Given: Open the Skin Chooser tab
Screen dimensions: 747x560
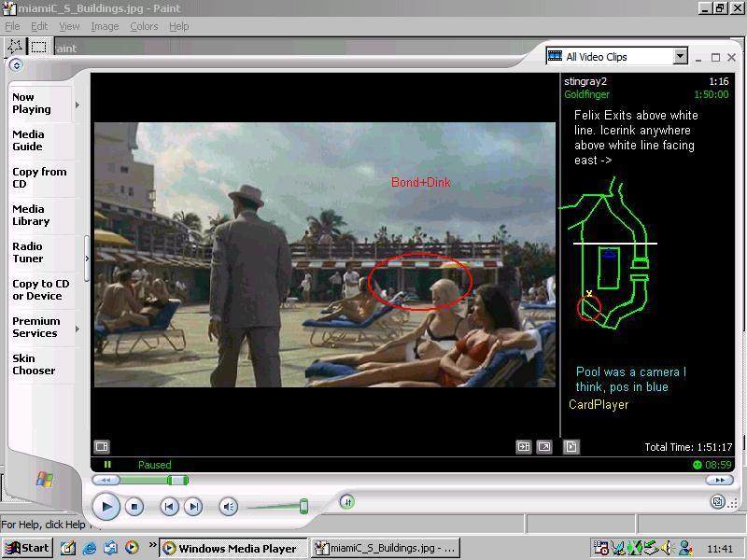Looking at the screenshot, I should pyautogui.click(x=34, y=364).
